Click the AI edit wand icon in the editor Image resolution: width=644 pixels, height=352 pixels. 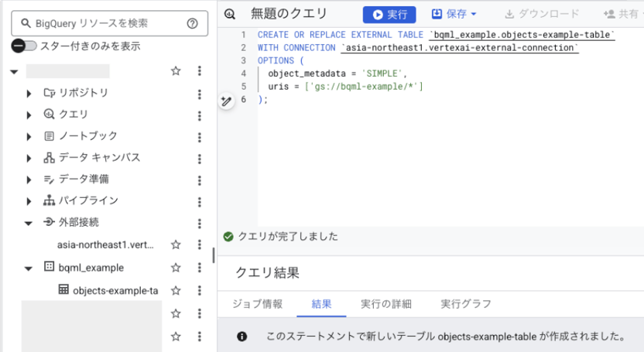(x=226, y=101)
